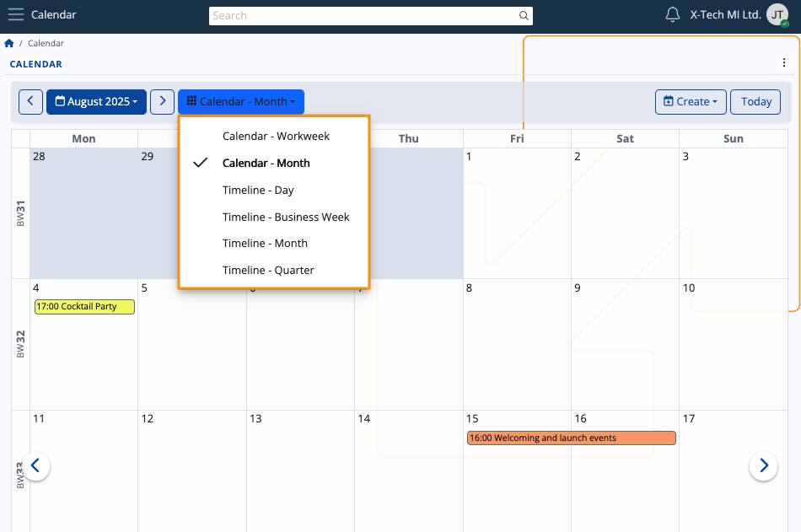Viewport: 801px width, 532px height.
Task: Open the hamburger navigation menu
Action: pyautogui.click(x=16, y=15)
